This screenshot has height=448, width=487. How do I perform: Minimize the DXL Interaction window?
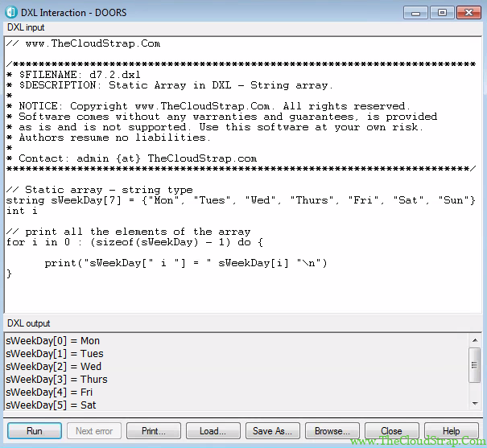tap(415, 13)
